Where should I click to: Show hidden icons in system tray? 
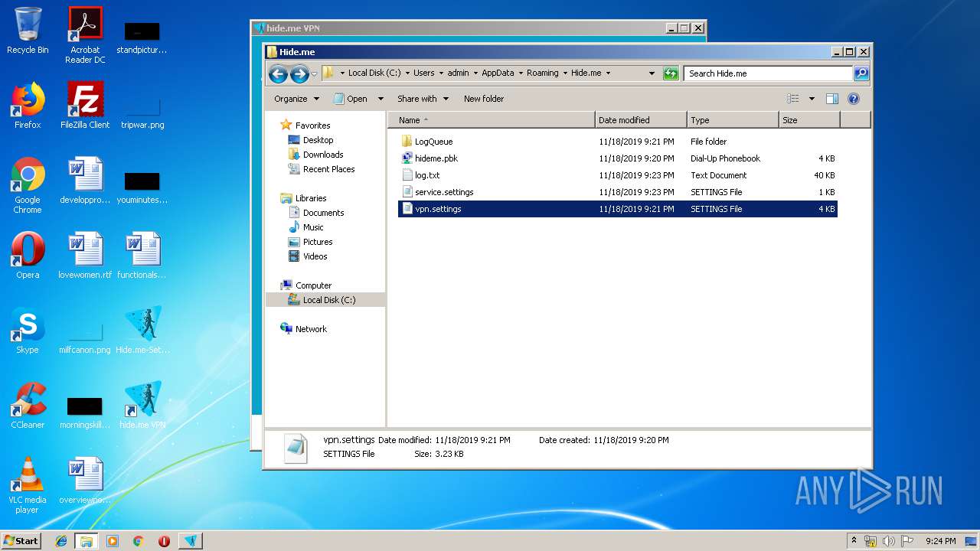pos(854,541)
